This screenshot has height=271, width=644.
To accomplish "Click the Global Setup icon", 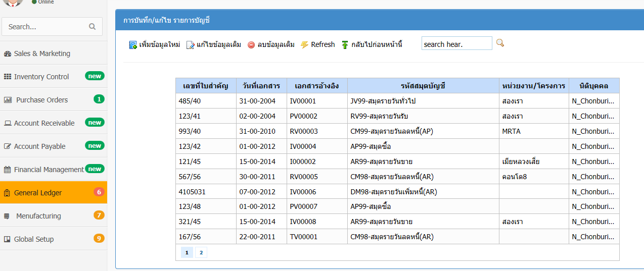I will [8, 239].
